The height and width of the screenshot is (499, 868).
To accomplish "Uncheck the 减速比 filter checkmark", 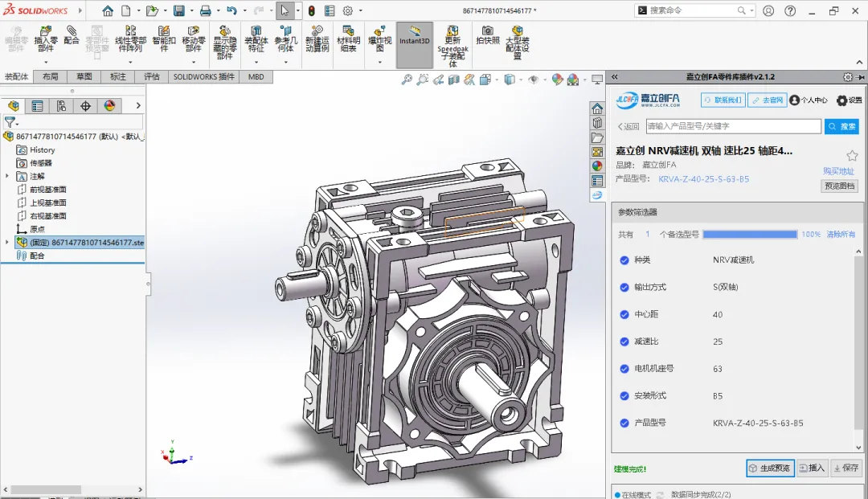I will pyautogui.click(x=624, y=342).
